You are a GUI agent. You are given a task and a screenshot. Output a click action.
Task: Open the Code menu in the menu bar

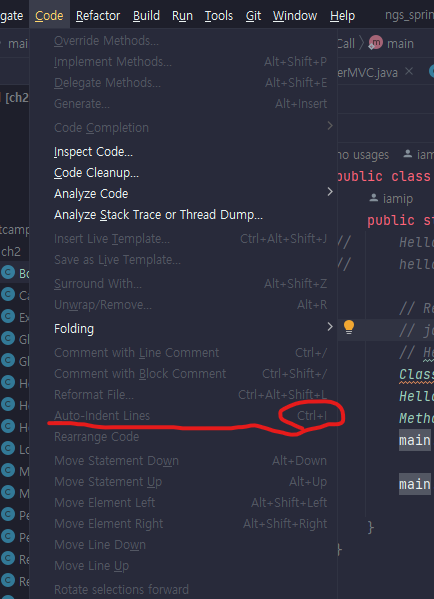(x=49, y=16)
